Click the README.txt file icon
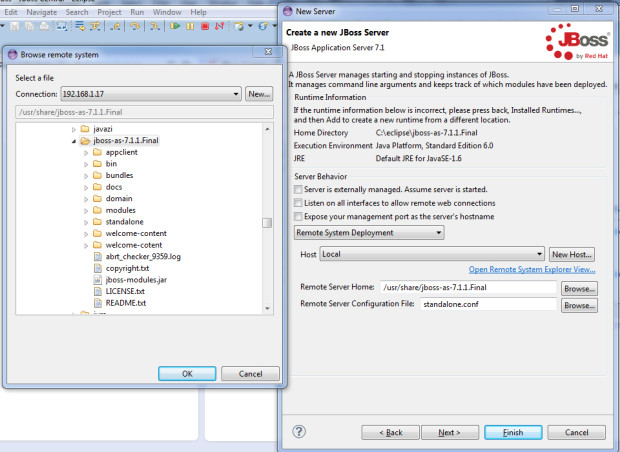The height and width of the screenshot is (452, 620). point(97,302)
